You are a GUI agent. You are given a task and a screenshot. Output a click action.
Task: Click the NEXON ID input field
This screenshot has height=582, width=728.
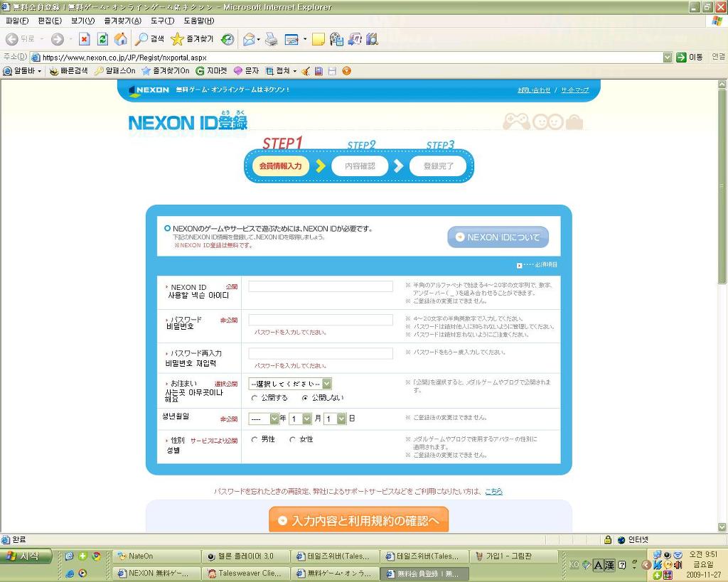[321, 286]
